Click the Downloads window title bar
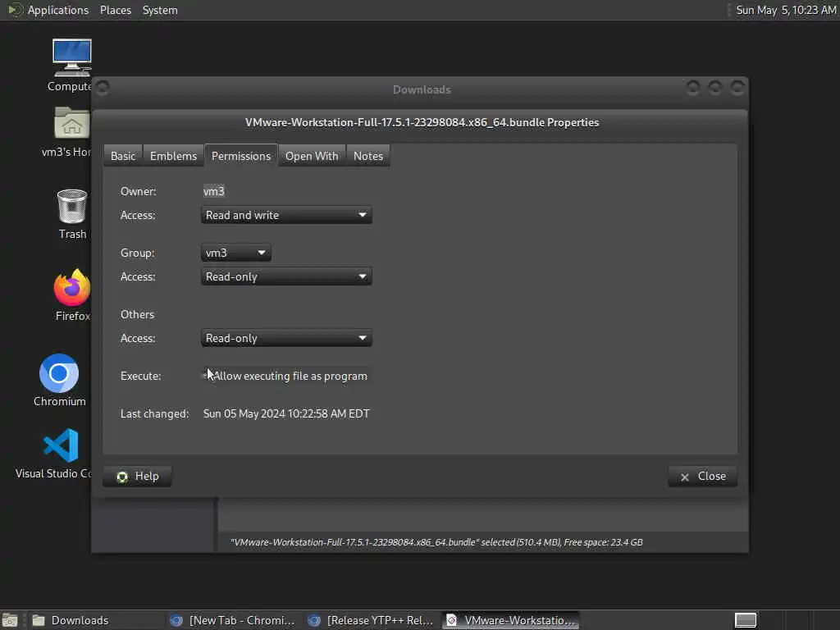This screenshot has width=840, height=630. [x=422, y=89]
